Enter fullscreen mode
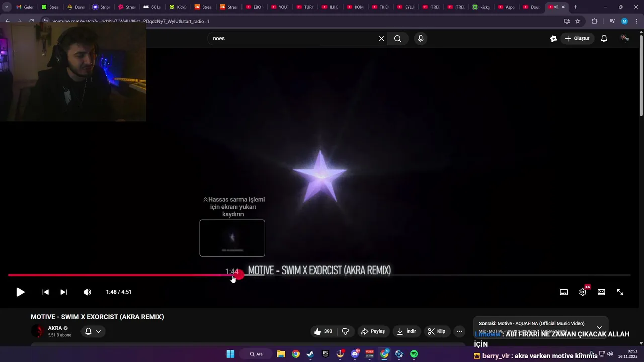Screen dimensions: 644x362 click(x=620, y=292)
